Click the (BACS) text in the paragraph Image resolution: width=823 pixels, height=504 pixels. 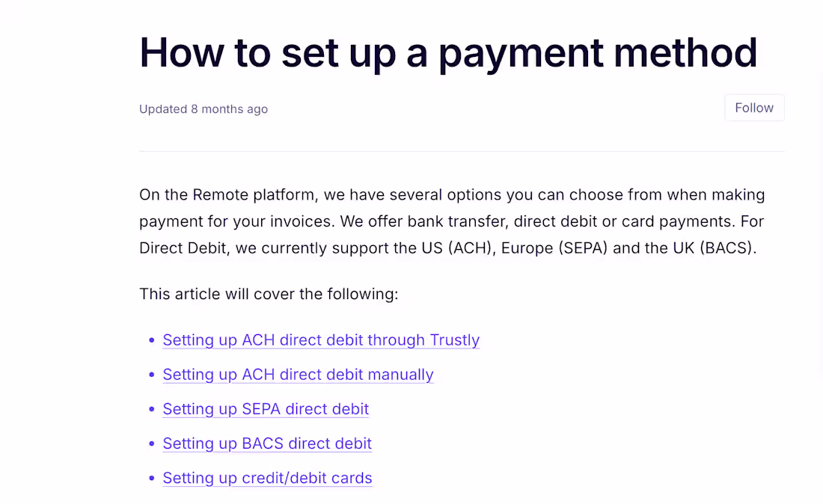[x=728, y=248]
